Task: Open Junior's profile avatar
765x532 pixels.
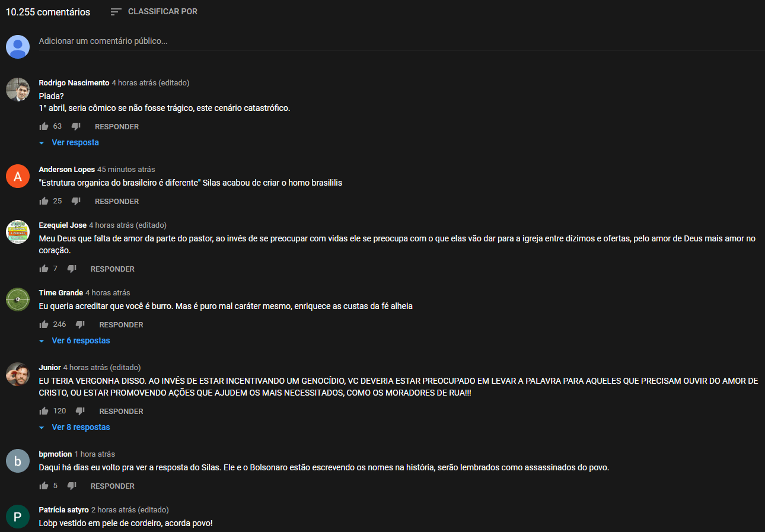Action: pos(18,374)
